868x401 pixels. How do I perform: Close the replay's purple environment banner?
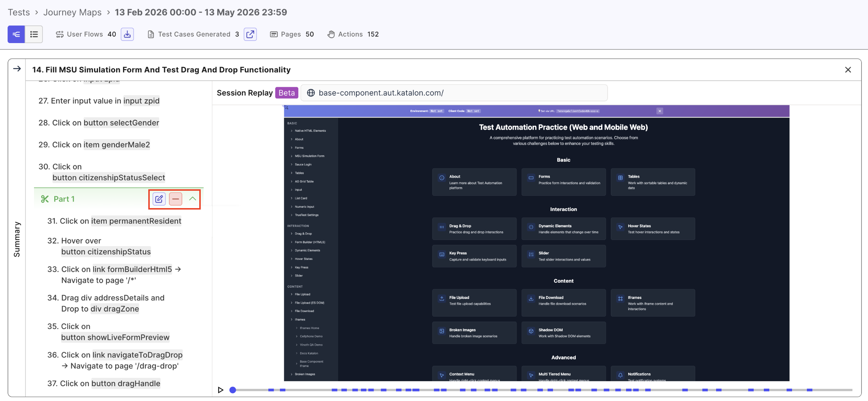click(660, 111)
